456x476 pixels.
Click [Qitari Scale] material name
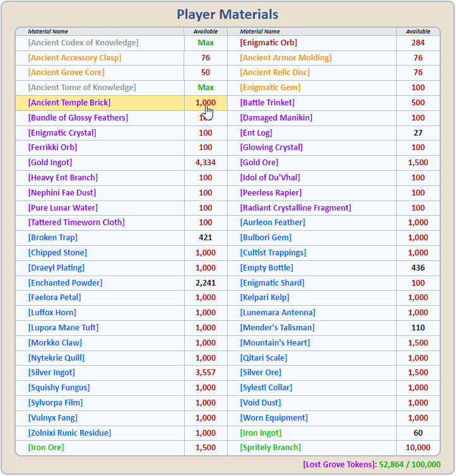pos(264,359)
